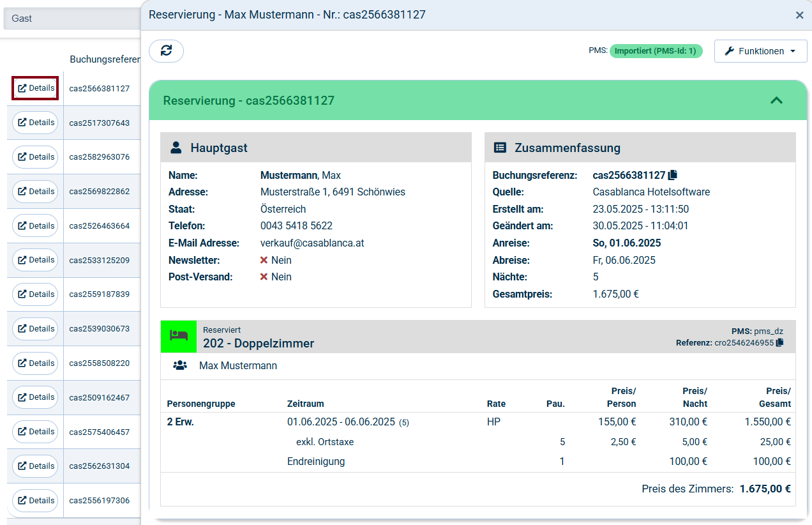Screen dimensions: 812x525
Task: Close the reservation dialog with the X
Action: click(799, 15)
